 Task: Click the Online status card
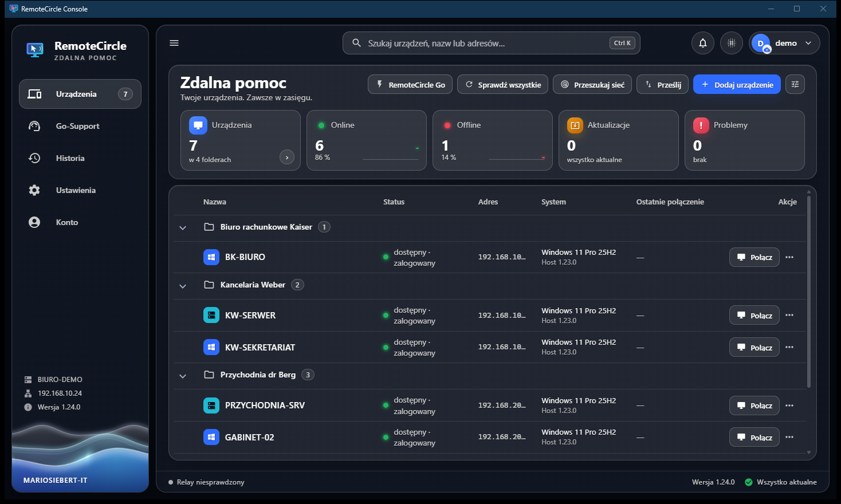(x=367, y=140)
